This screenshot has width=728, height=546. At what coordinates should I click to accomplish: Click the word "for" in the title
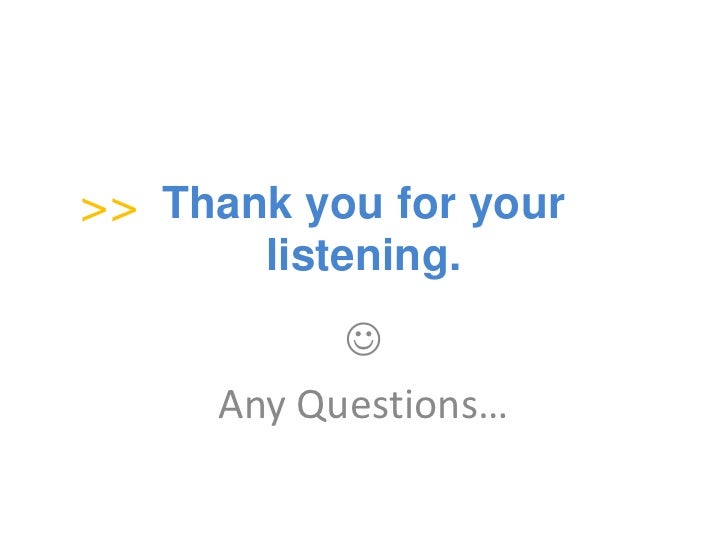point(427,202)
